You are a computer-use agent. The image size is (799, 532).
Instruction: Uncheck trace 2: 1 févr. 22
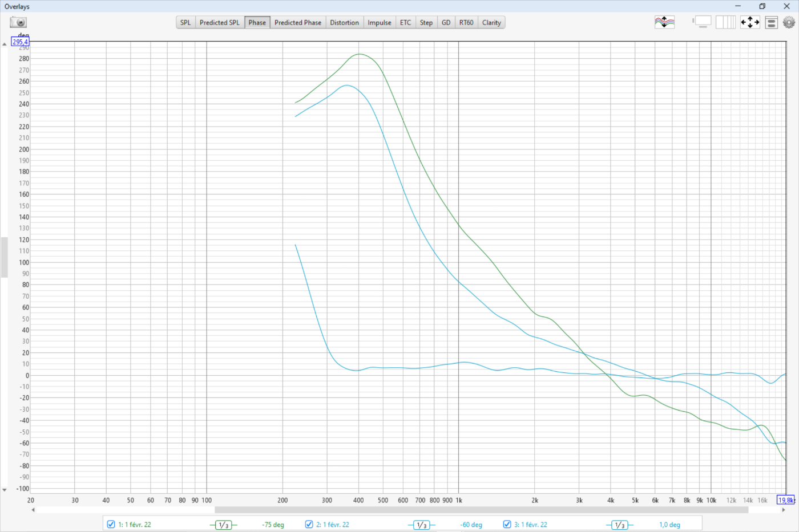(x=309, y=524)
